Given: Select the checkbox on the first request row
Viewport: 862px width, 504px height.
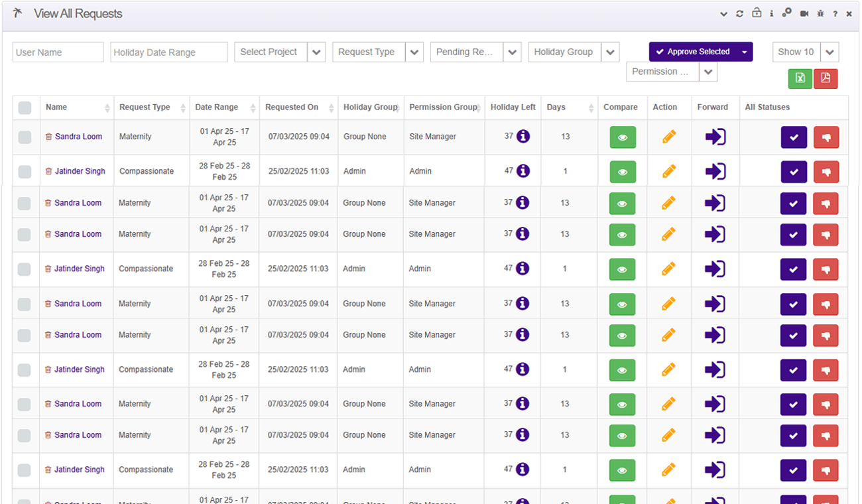Looking at the screenshot, I should [25, 137].
